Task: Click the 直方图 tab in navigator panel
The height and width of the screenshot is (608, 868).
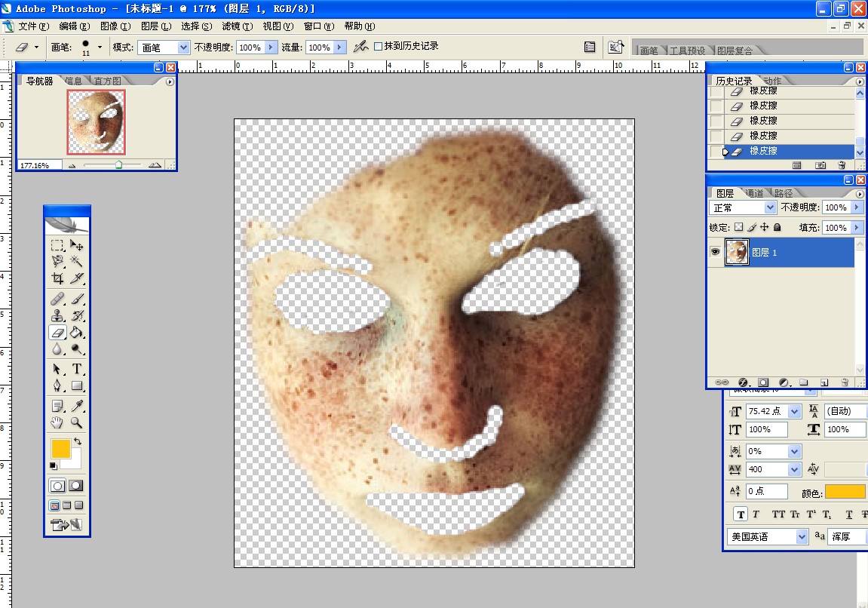Action: pyautogui.click(x=108, y=81)
